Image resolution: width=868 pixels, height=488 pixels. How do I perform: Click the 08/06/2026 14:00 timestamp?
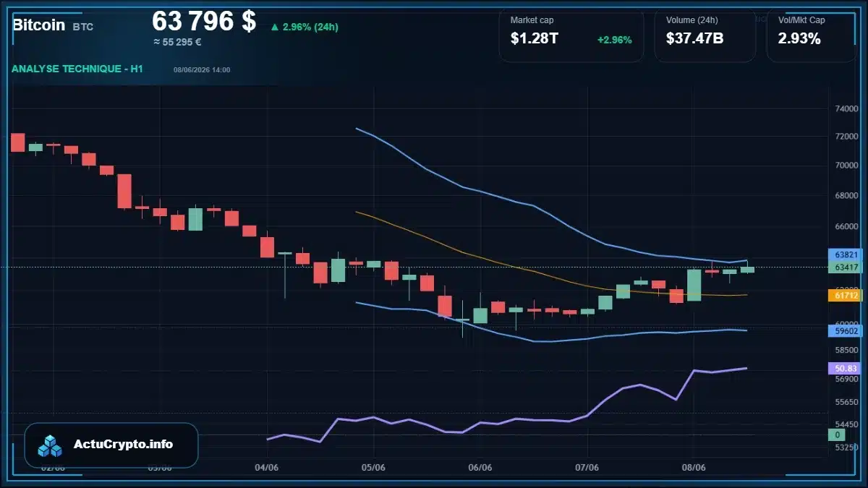202,69
